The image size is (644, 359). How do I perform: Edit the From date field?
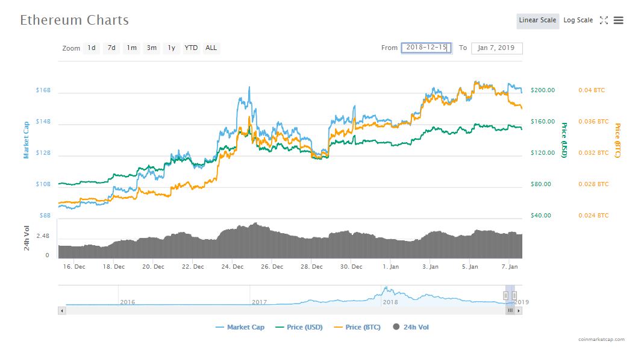pos(427,48)
